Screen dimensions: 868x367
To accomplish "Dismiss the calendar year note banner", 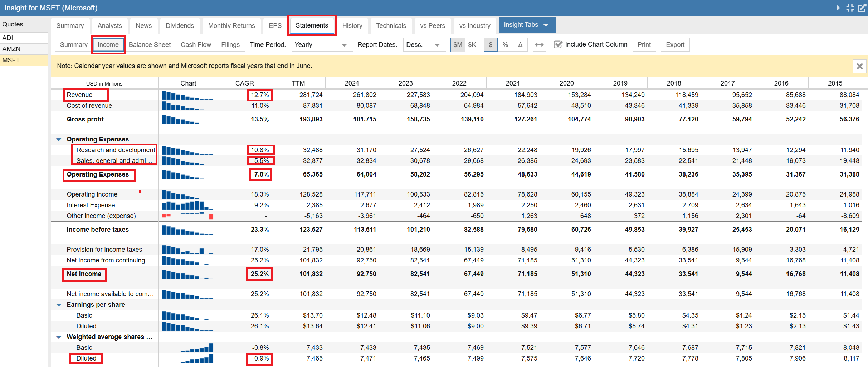I will tap(860, 66).
